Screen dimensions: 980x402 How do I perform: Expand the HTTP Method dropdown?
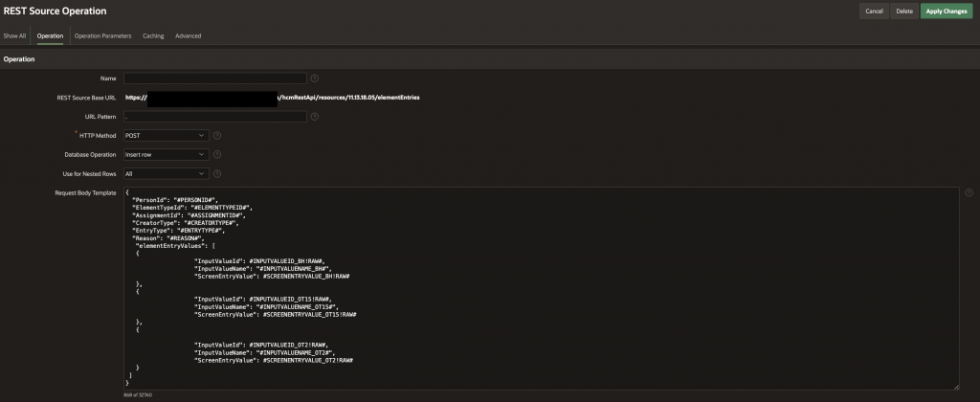click(x=166, y=136)
